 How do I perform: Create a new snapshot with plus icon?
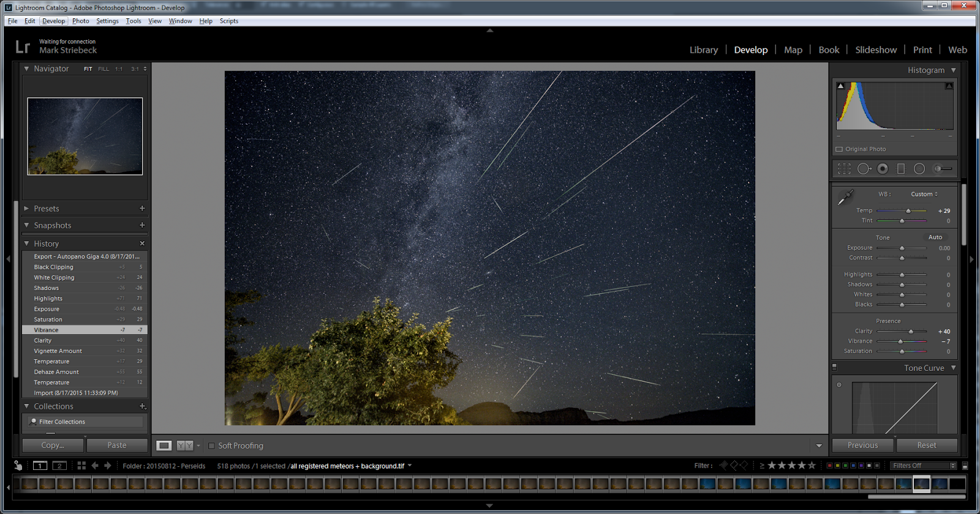[x=142, y=225]
